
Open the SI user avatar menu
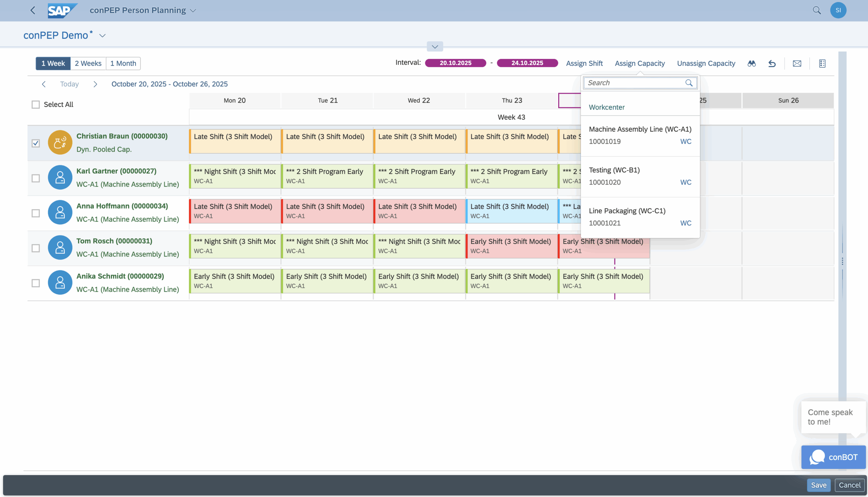(x=838, y=10)
